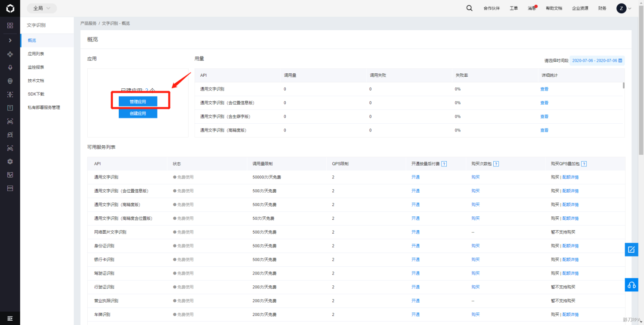Image resolution: width=644 pixels, height=325 pixels.
Task: Click the bottom-left menu collapse icon
Action: pyautogui.click(x=10, y=318)
